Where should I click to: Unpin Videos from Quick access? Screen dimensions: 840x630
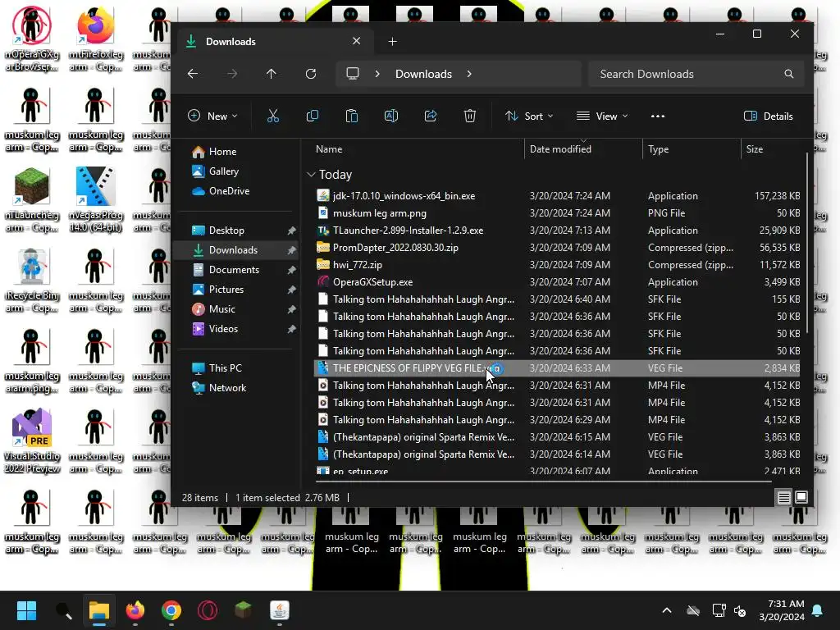[x=291, y=329]
